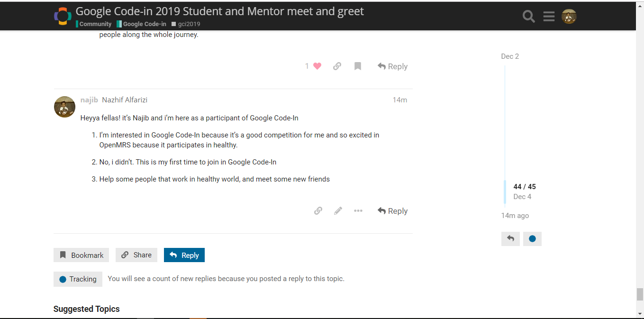
Task: Click the OpenMRS logo icon
Action: [63, 16]
